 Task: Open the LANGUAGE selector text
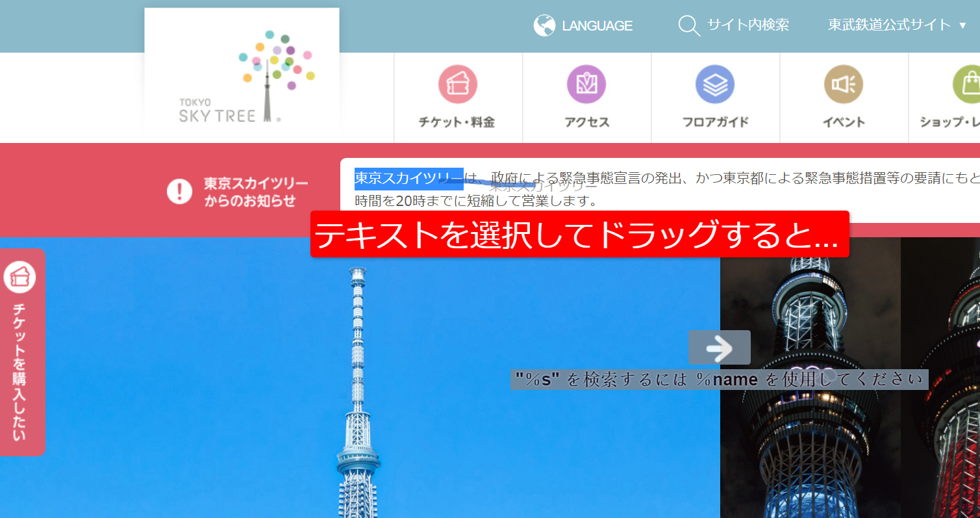[x=597, y=26]
